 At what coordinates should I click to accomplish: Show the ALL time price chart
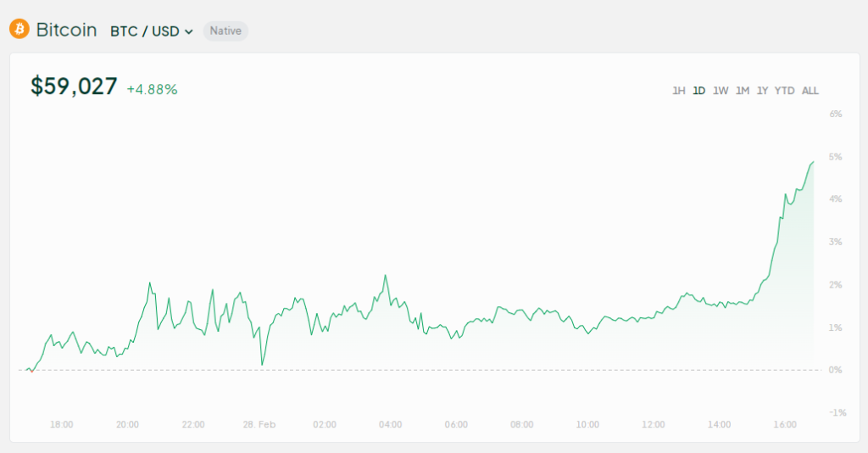(810, 91)
